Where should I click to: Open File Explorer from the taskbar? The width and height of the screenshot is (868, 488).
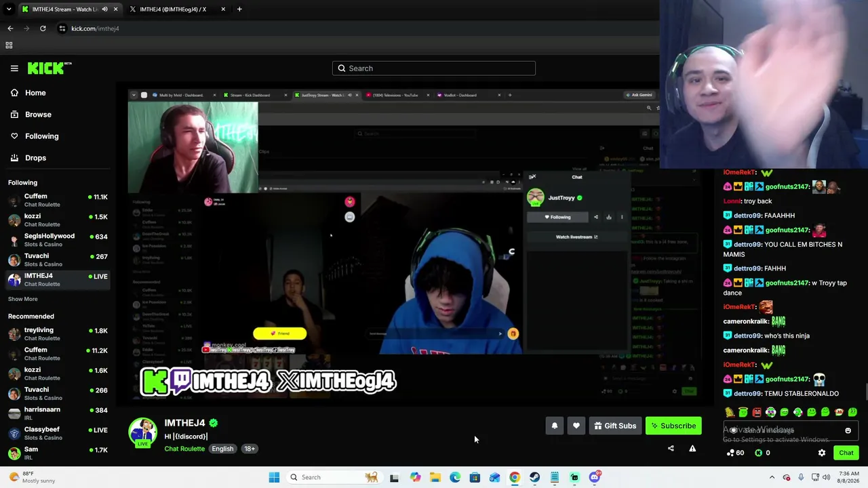click(x=435, y=477)
